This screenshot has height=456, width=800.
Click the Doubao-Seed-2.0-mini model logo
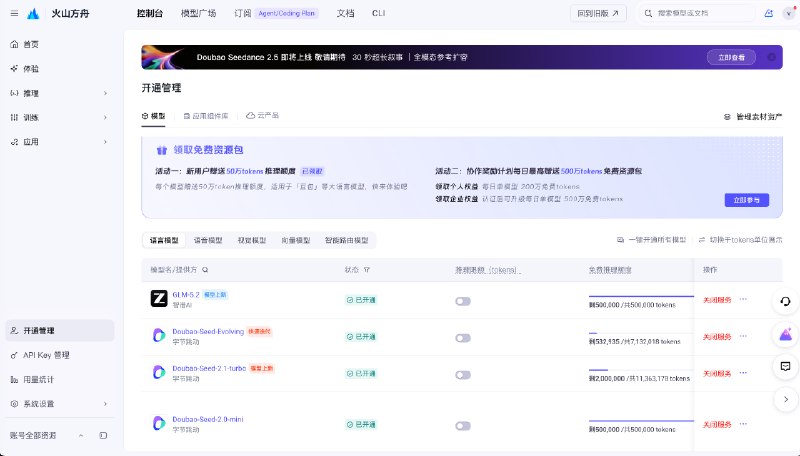[x=159, y=423]
